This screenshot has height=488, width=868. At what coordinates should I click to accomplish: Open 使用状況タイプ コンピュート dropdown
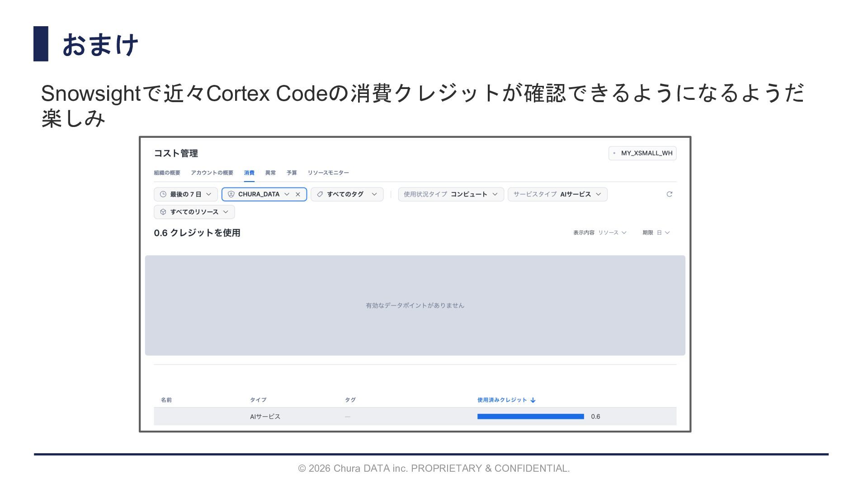(x=451, y=194)
